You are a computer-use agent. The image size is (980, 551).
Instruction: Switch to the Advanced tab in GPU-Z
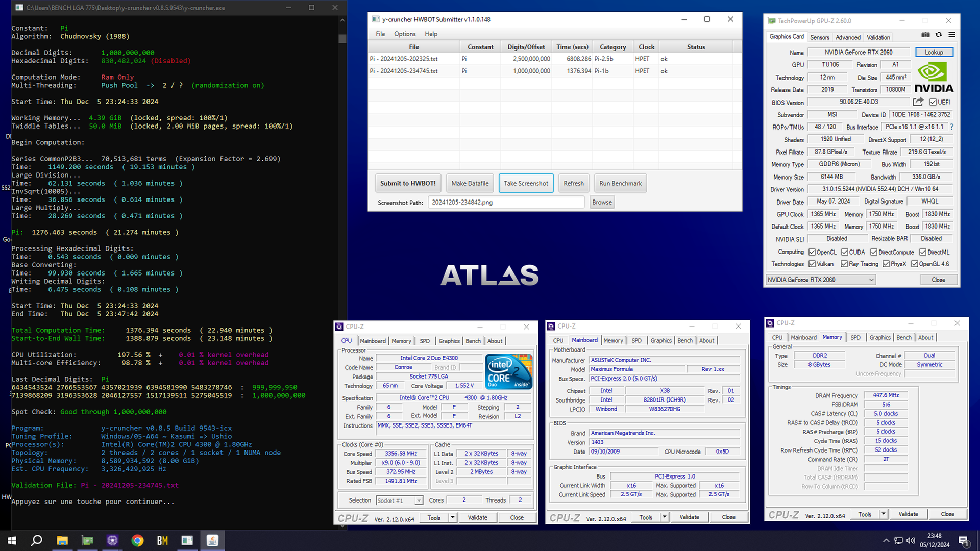click(x=848, y=37)
